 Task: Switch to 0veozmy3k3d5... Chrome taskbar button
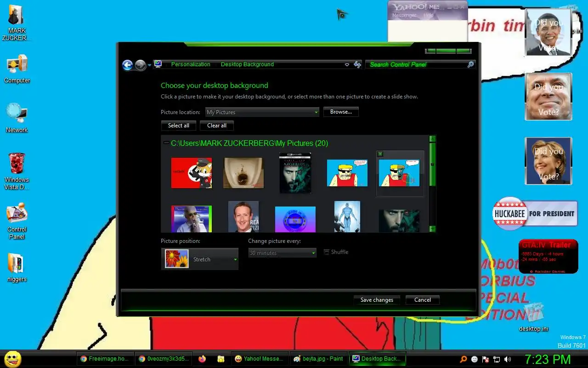pos(164,359)
